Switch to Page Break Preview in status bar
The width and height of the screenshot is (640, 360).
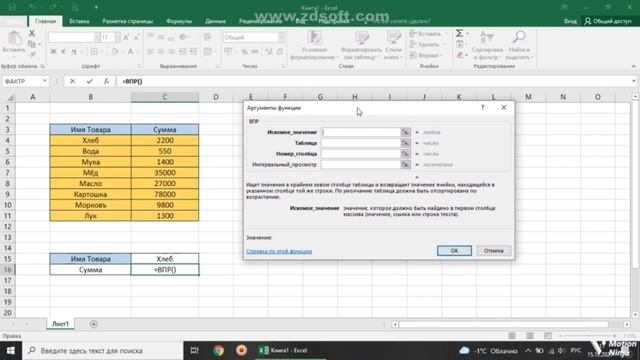548,336
